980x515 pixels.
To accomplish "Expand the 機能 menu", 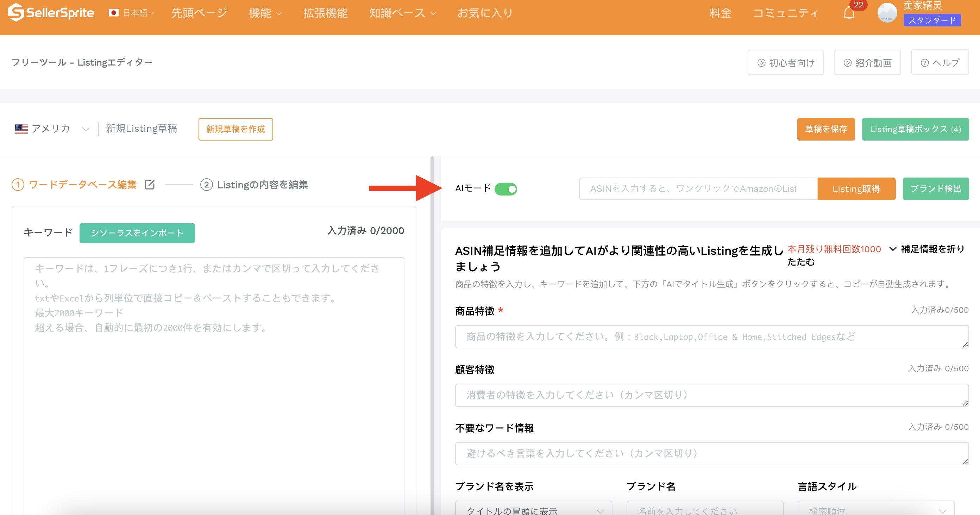I will click(265, 13).
